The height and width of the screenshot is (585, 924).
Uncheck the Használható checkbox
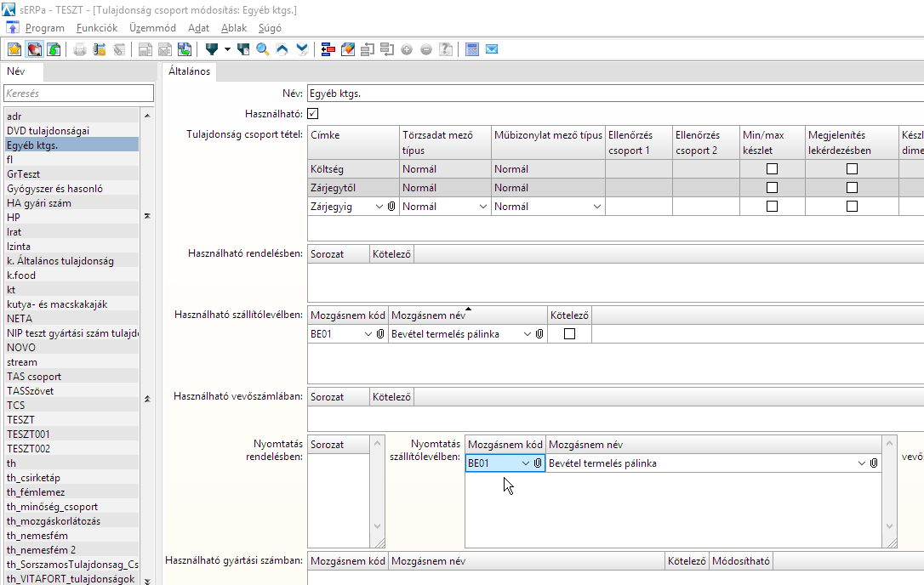click(312, 113)
